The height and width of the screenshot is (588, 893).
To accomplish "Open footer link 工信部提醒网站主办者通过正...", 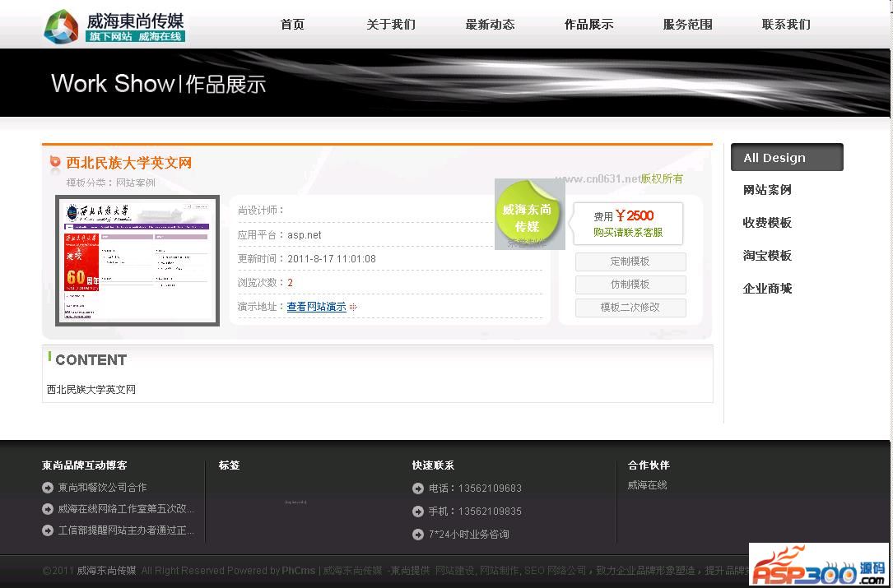I will (126, 530).
